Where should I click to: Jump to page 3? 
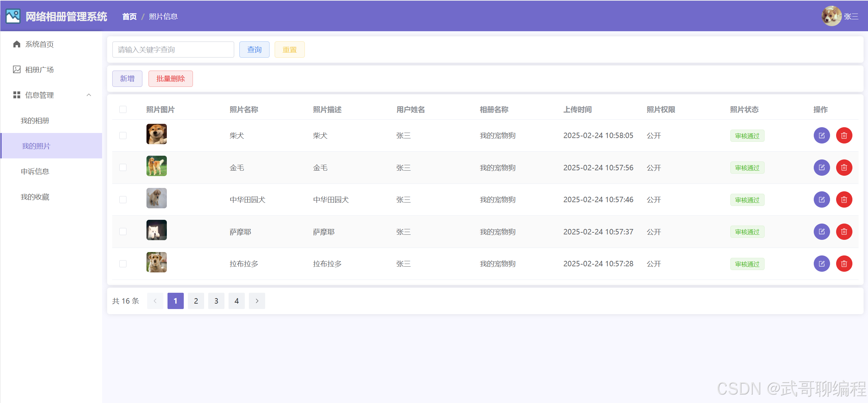pyautogui.click(x=216, y=301)
